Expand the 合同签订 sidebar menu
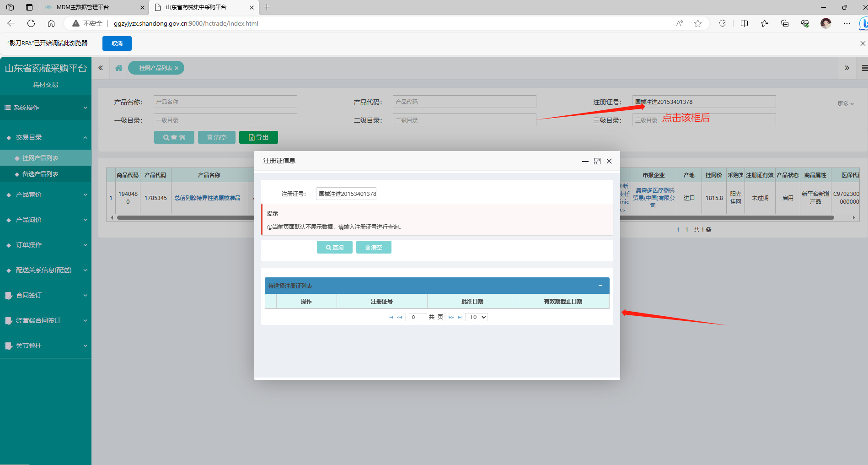Viewport: 868px width, 465px height. pos(46,295)
